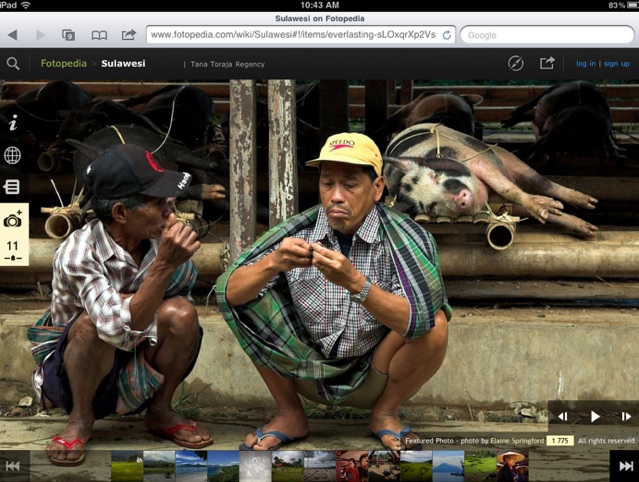Open the article list icon in sidebar

tap(11, 187)
